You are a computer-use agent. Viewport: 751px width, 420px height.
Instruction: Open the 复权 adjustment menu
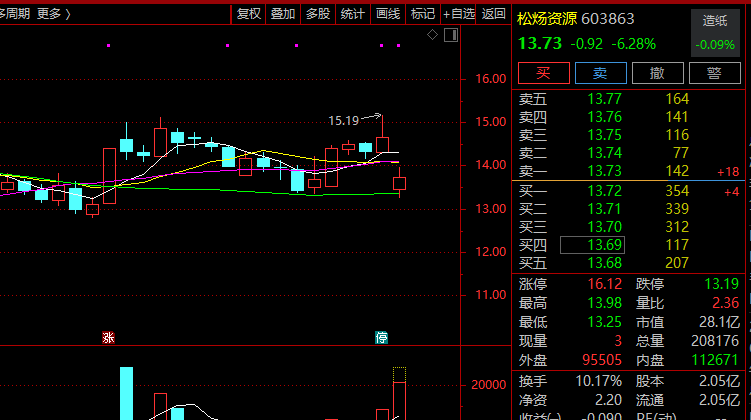click(248, 13)
